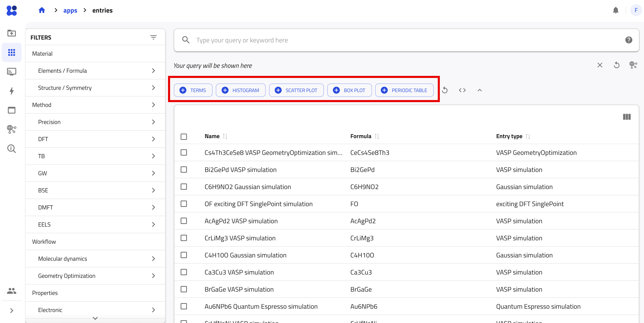This screenshot has height=323, width=644.
Task: Check the AcAgPd2 VASP simulation row
Action: click(184, 221)
